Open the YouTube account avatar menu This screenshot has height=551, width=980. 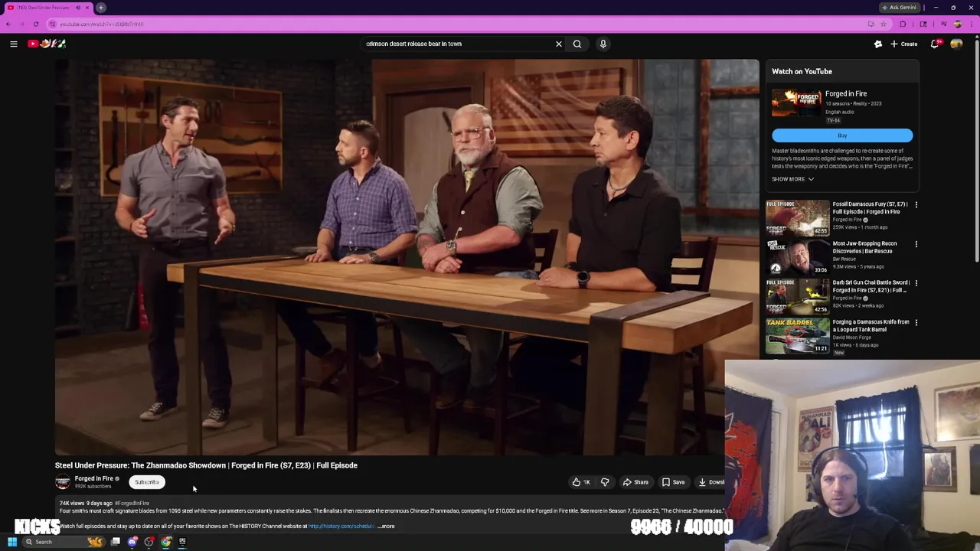click(956, 44)
